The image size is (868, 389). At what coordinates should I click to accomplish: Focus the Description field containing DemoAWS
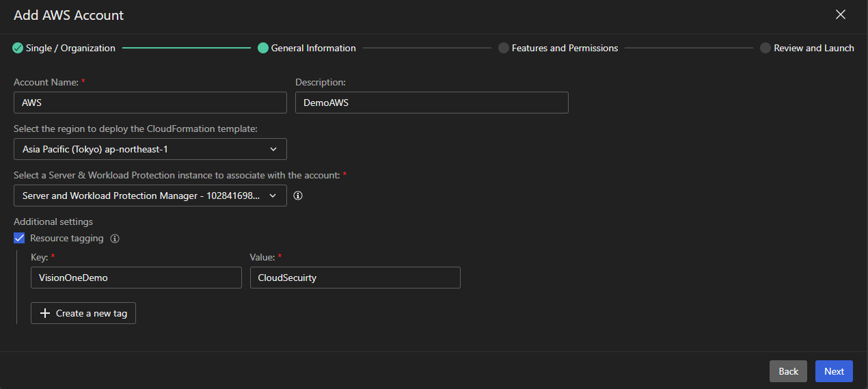[431, 103]
